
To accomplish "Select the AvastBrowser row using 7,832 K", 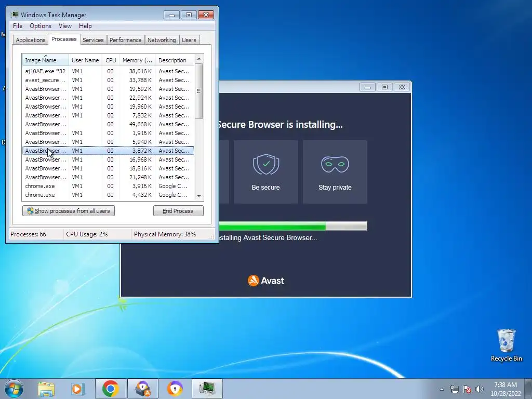I will click(108, 115).
